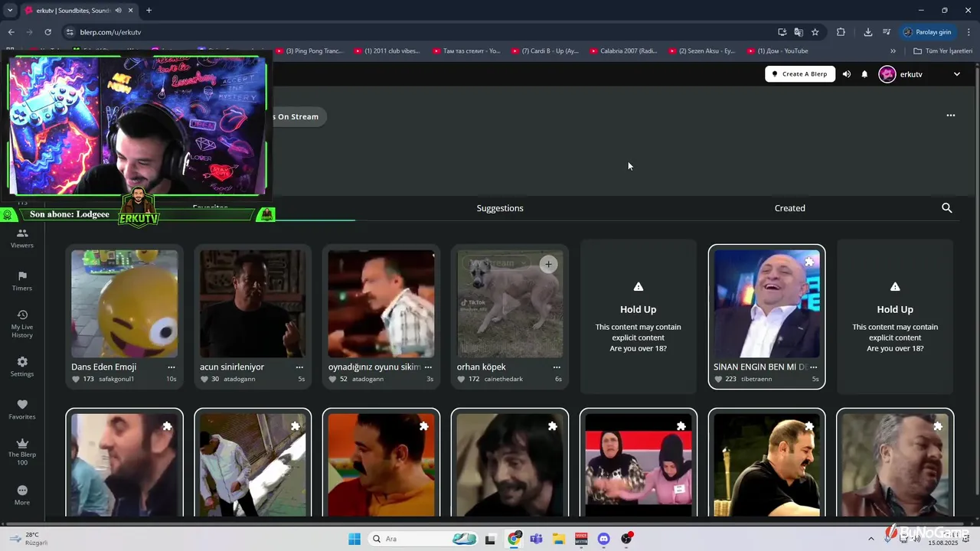Mute the erkutv tab audio icon
The image size is (980, 551).
[118, 11]
